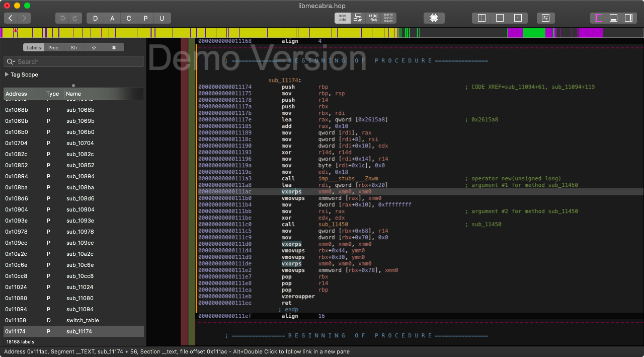Select label row sub_10852
The image size is (644, 357).
pyautogui.click(x=73, y=165)
